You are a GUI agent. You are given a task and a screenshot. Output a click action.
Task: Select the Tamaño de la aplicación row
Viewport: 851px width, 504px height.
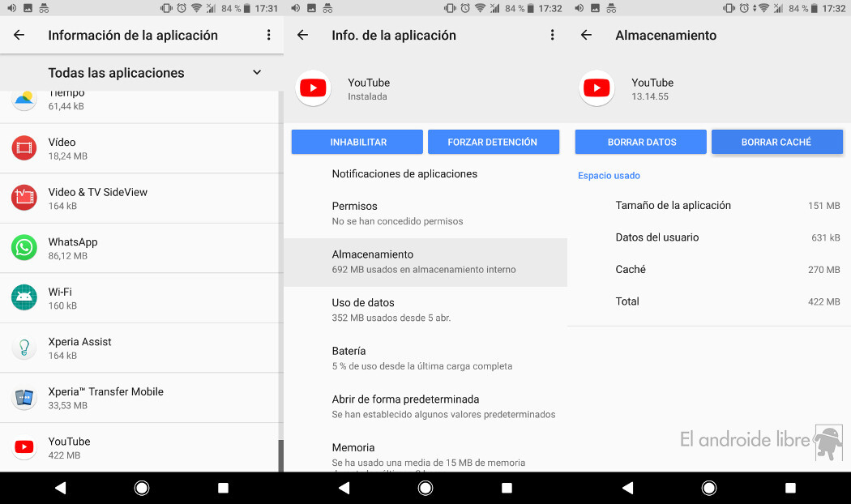click(x=709, y=206)
